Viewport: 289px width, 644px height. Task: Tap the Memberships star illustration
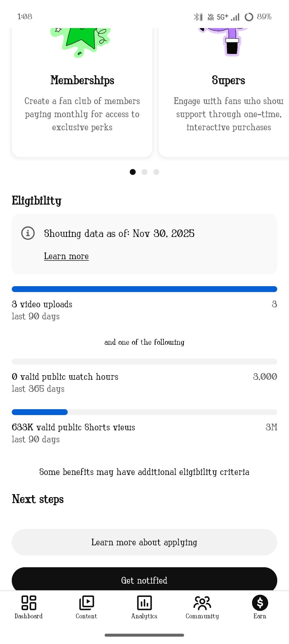point(80,41)
